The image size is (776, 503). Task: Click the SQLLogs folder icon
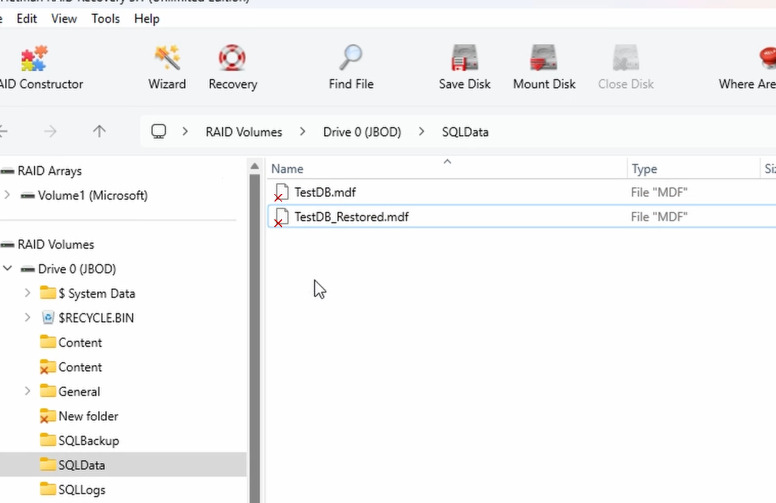(x=48, y=489)
